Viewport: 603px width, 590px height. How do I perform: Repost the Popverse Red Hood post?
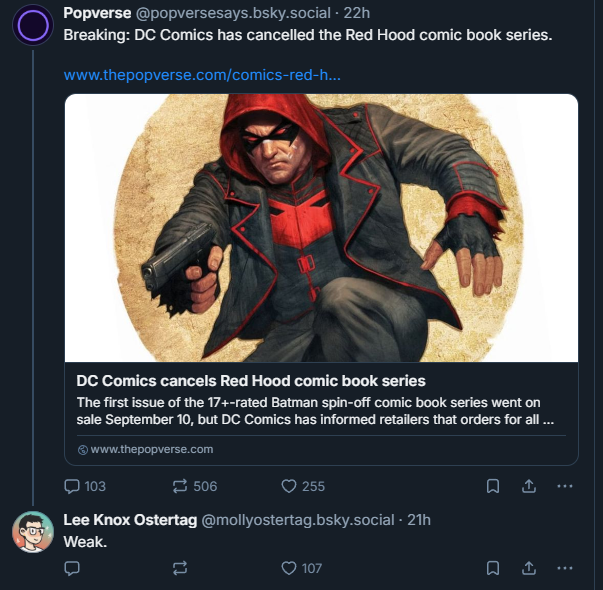tap(180, 486)
